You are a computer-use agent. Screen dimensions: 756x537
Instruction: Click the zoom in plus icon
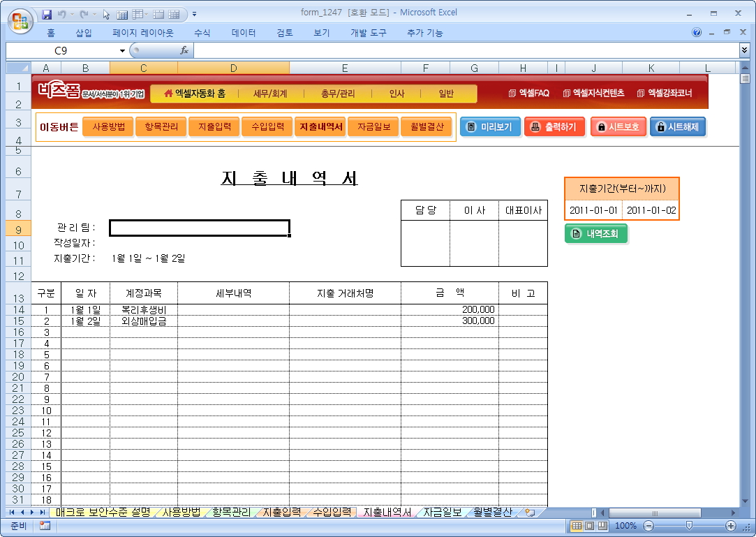tap(731, 526)
